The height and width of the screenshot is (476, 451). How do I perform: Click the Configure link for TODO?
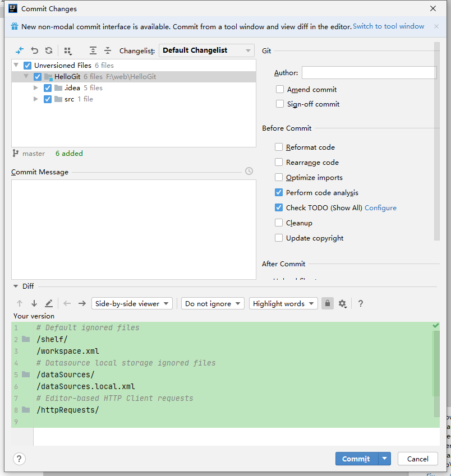(x=380, y=208)
